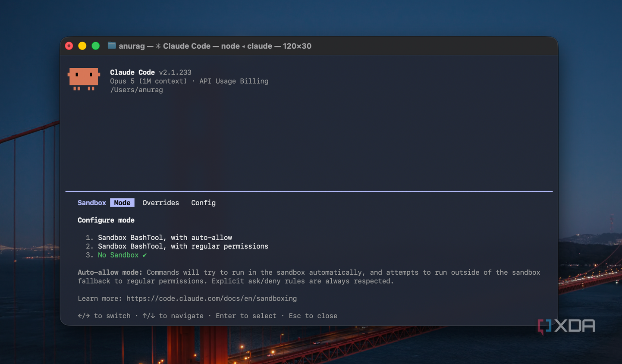Select Sandbox BashTool with auto-allow option
Viewport: 622px width, 364px height.
point(165,238)
